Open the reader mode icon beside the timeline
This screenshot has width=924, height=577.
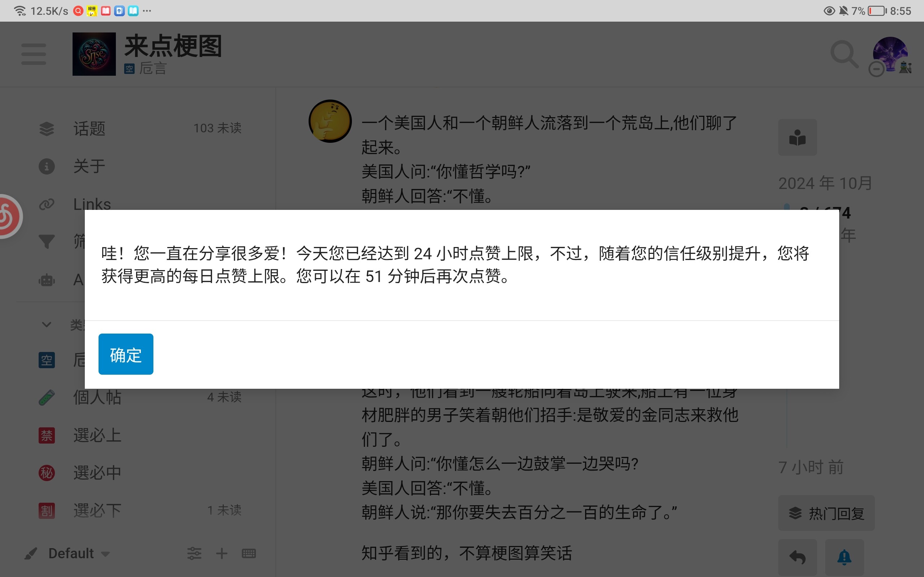point(798,138)
